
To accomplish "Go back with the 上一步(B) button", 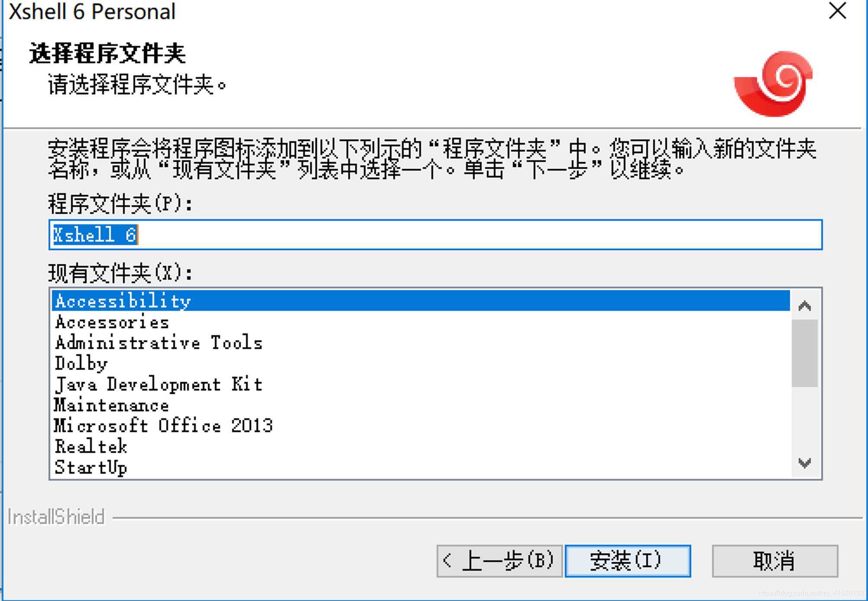I will (x=499, y=561).
